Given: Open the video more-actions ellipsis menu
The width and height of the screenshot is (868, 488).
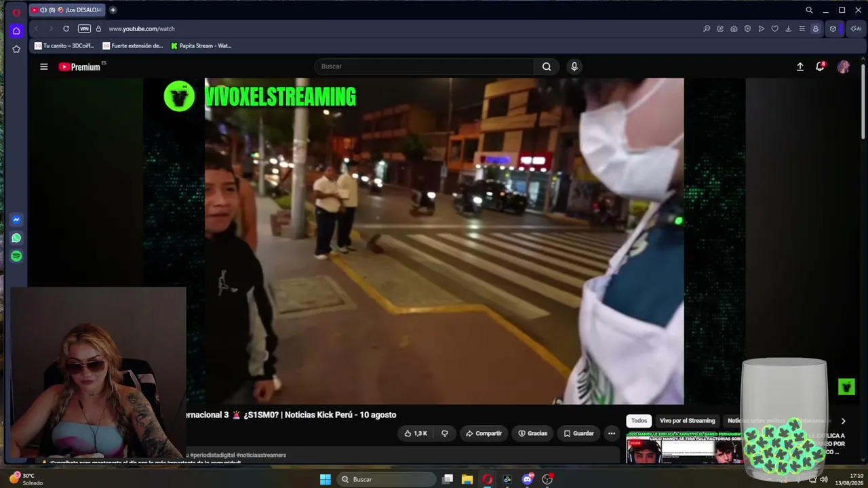Looking at the screenshot, I should pyautogui.click(x=612, y=433).
